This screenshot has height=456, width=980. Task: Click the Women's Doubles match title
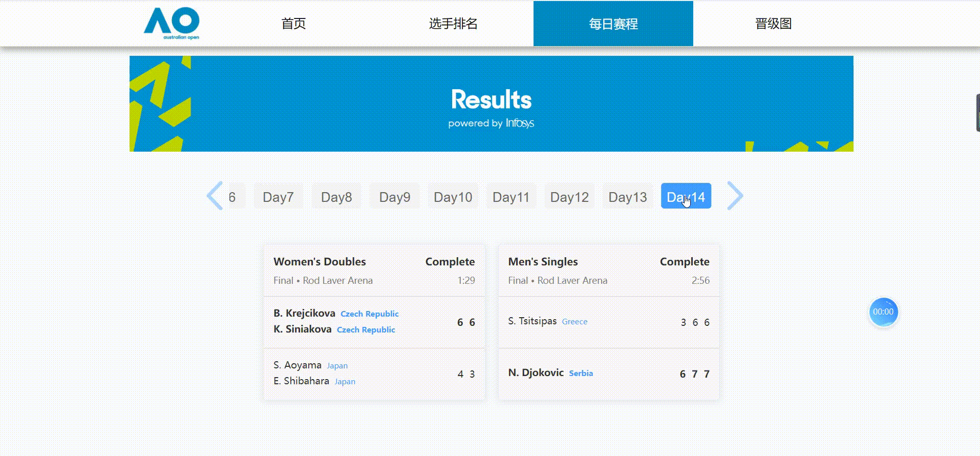[x=319, y=261]
